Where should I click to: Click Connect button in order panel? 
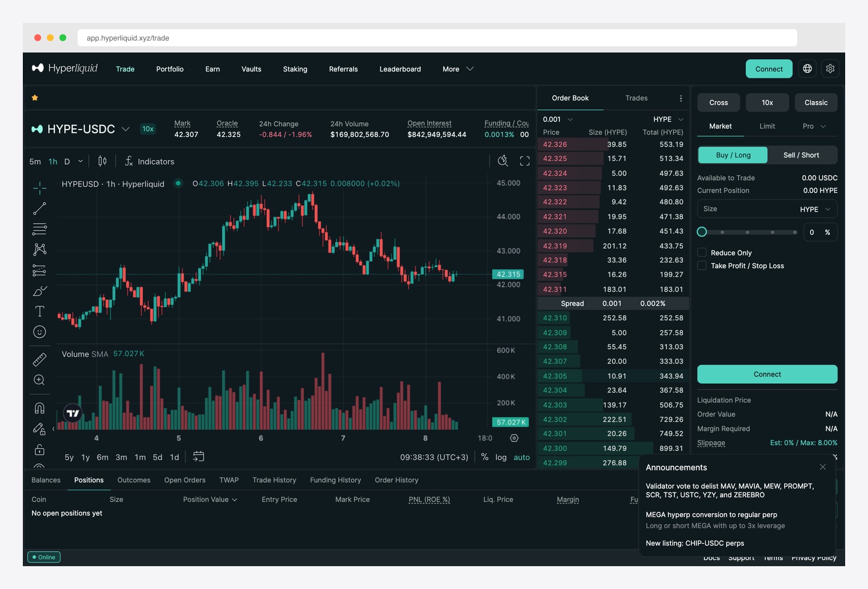(x=767, y=374)
